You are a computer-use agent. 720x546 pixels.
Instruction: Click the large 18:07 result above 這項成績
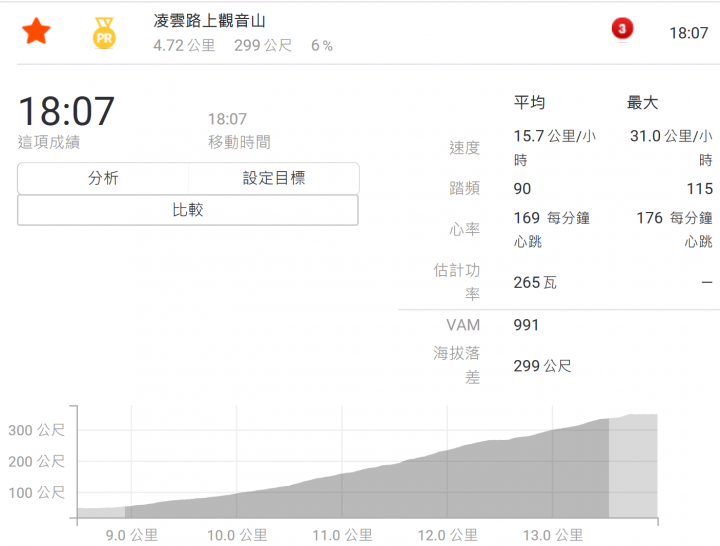[x=67, y=111]
